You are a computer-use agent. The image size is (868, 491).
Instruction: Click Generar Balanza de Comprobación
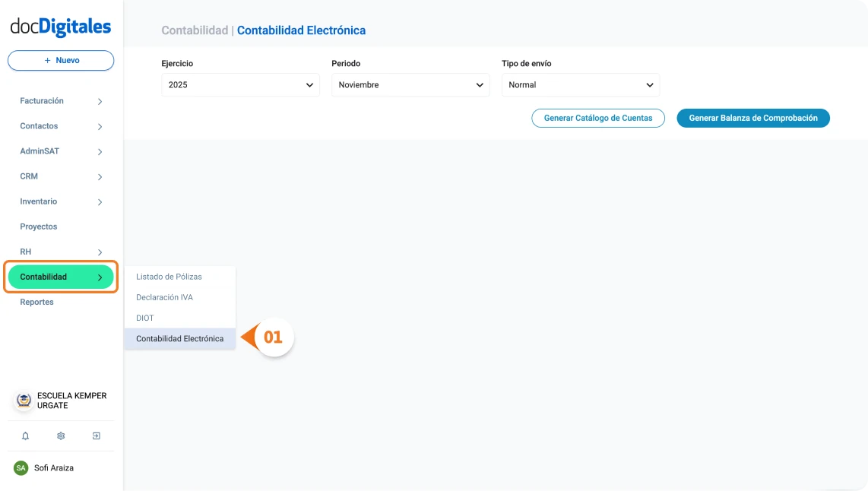click(752, 118)
